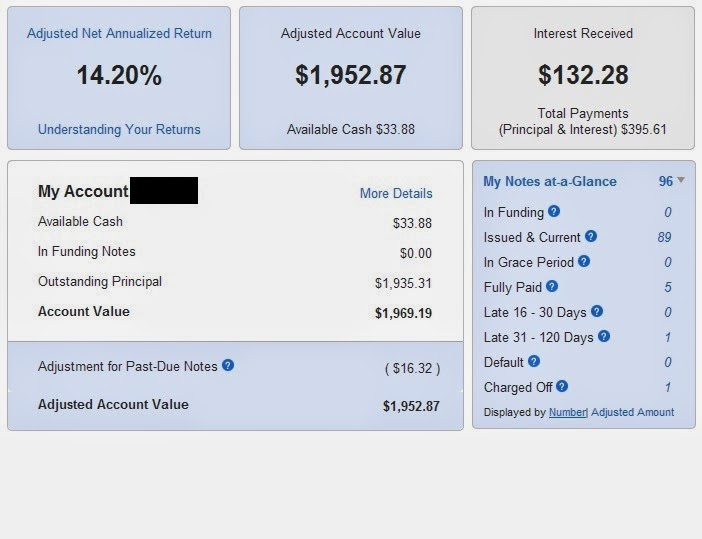Click the 96 total notes number
The height and width of the screenshot is (539, 702).
click(x=666, y=181)
